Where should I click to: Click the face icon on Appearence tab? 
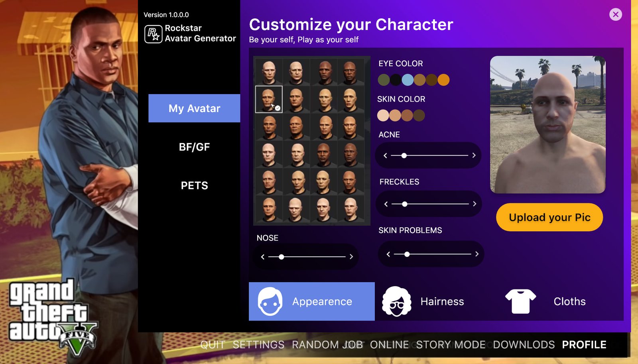270,301
